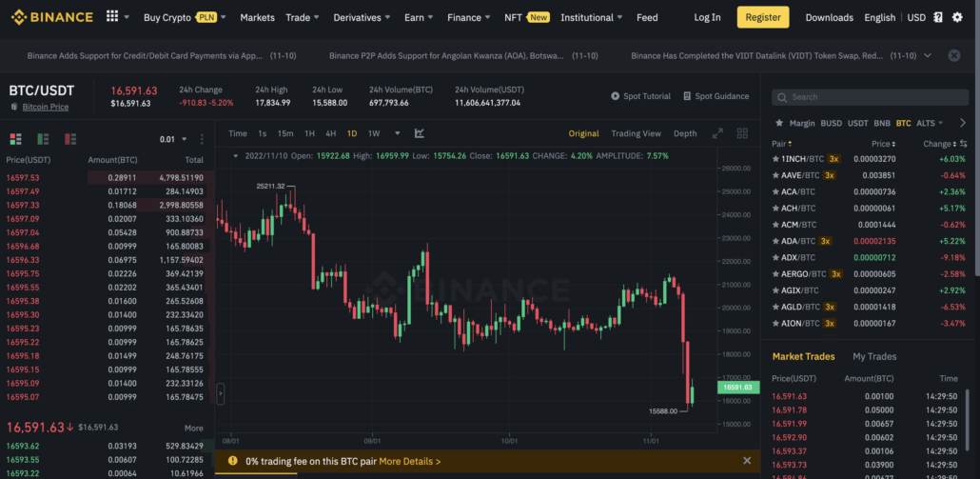Select the 1s chart interval
The width and height of the screenshot is (980, 479).
[263, 133]
